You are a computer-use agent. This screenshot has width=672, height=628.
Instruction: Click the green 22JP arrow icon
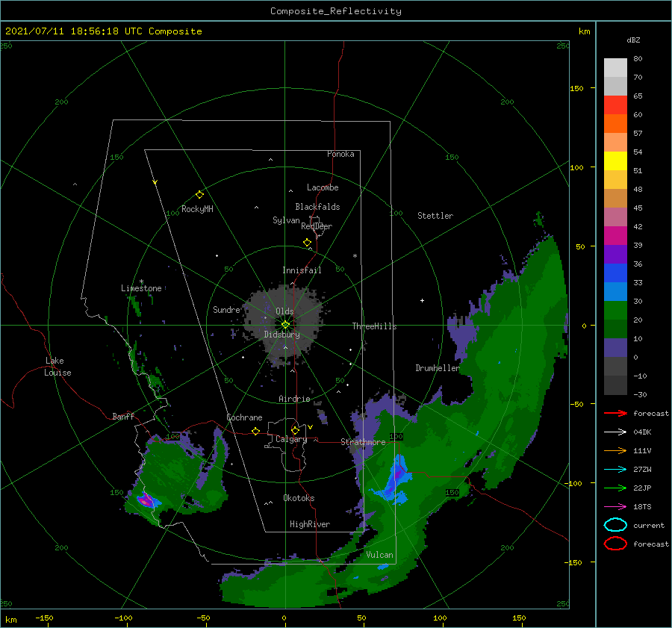click(615, 488)
